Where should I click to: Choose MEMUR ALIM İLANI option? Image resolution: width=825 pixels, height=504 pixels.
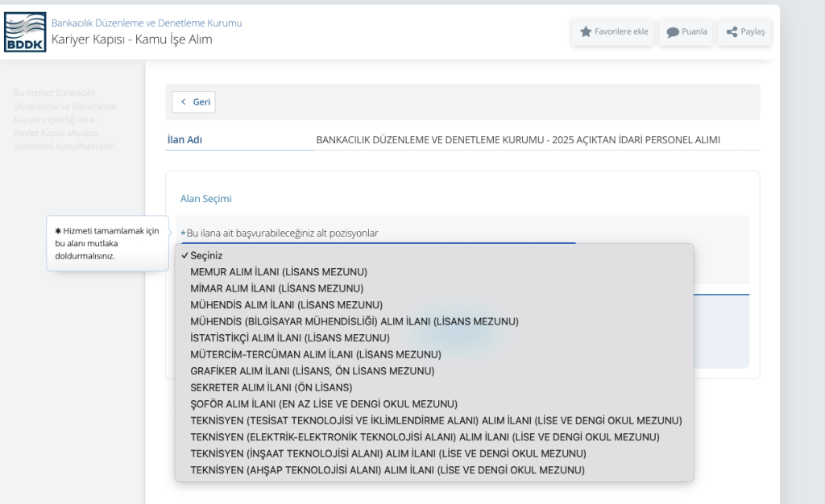(x=278, y=271)
